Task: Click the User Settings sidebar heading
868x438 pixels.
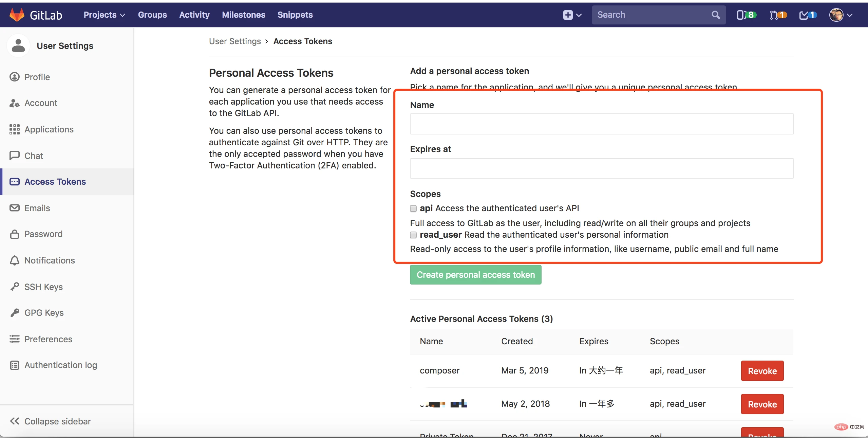Action: click(x=65, y=46)
